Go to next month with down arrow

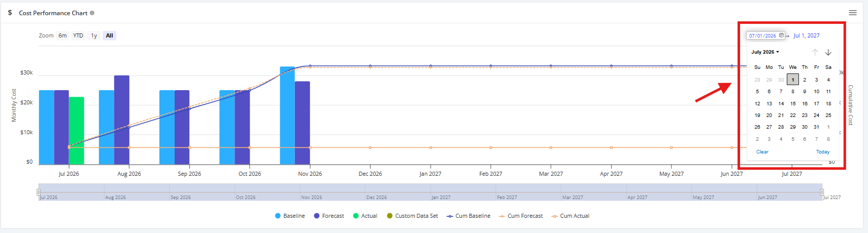click(828, 52)
